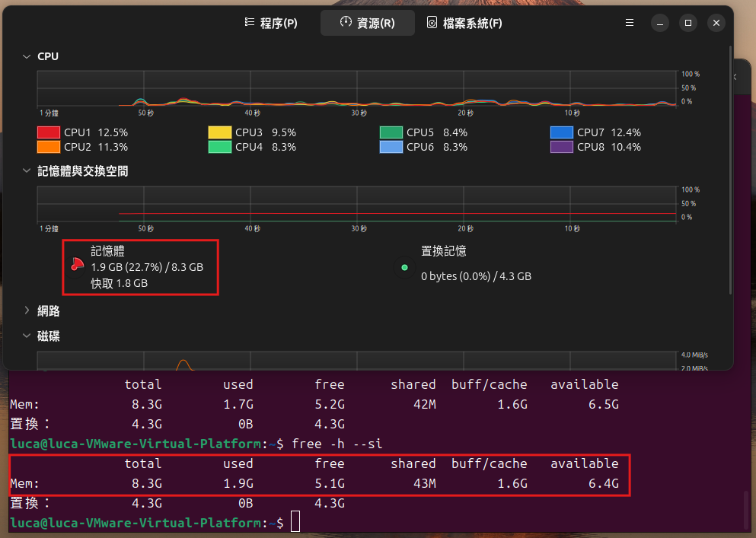Select the 資源(R) resources tab

pyautogui.click(x=368, y=23)
